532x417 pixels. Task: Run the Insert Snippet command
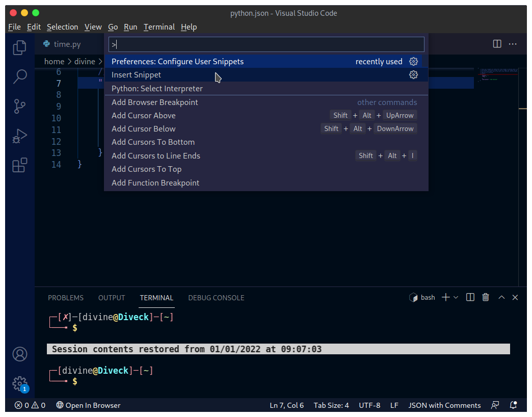(x=266, y=74)
